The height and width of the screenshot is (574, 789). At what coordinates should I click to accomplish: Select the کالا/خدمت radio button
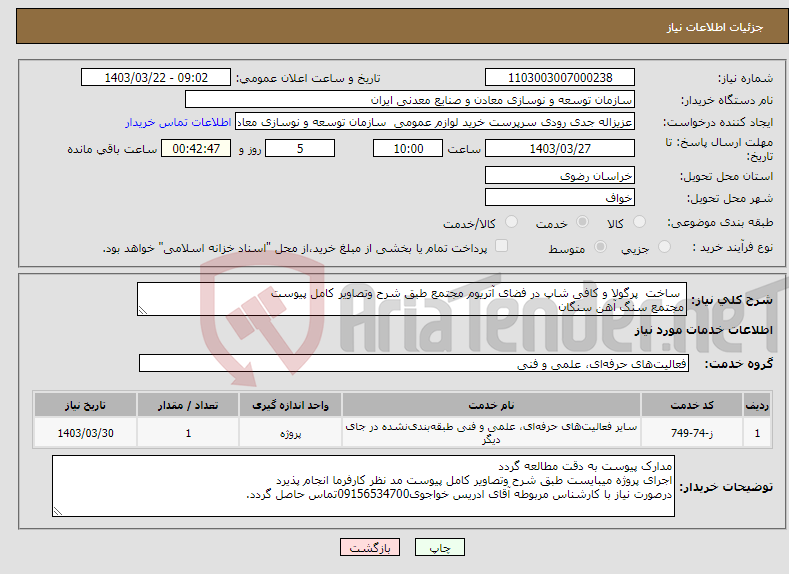tap(511, 222)
